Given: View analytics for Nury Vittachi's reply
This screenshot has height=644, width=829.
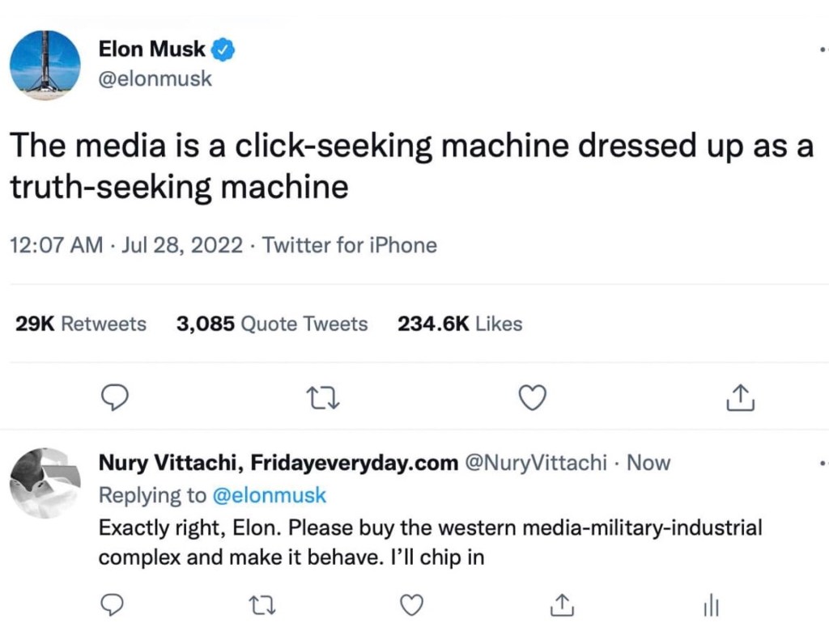Looking at the screenshot, I should (x=710, y=604).
